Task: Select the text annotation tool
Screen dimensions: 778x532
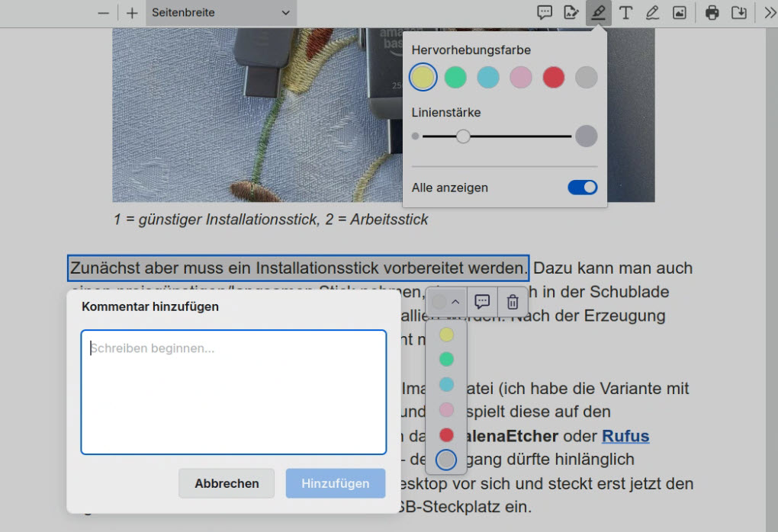Action: (625, 13)
